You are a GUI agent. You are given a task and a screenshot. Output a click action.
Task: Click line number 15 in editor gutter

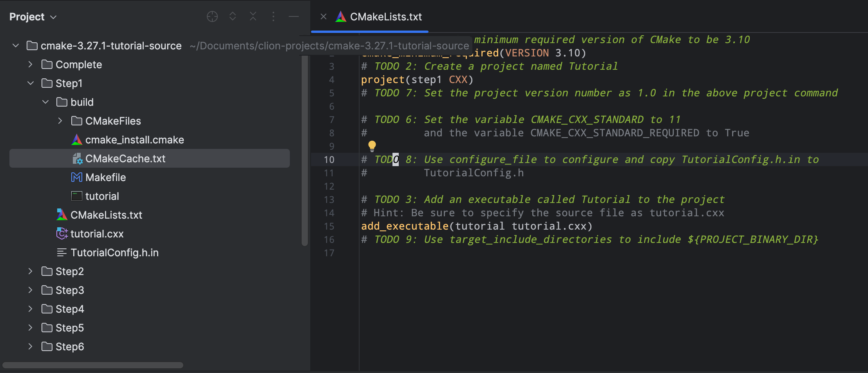[x=329, y=226]
